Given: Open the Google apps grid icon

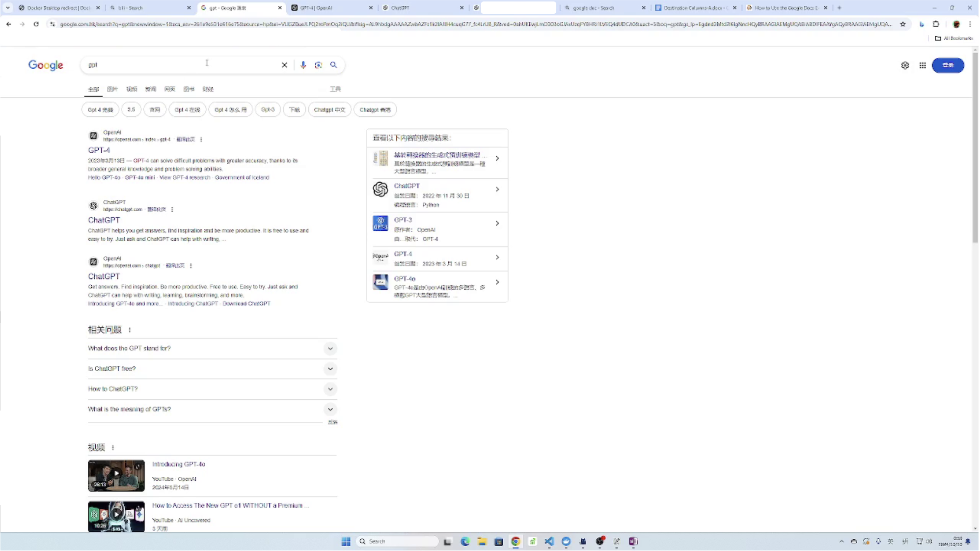Looking at the screenshot, I should point(923,65).
